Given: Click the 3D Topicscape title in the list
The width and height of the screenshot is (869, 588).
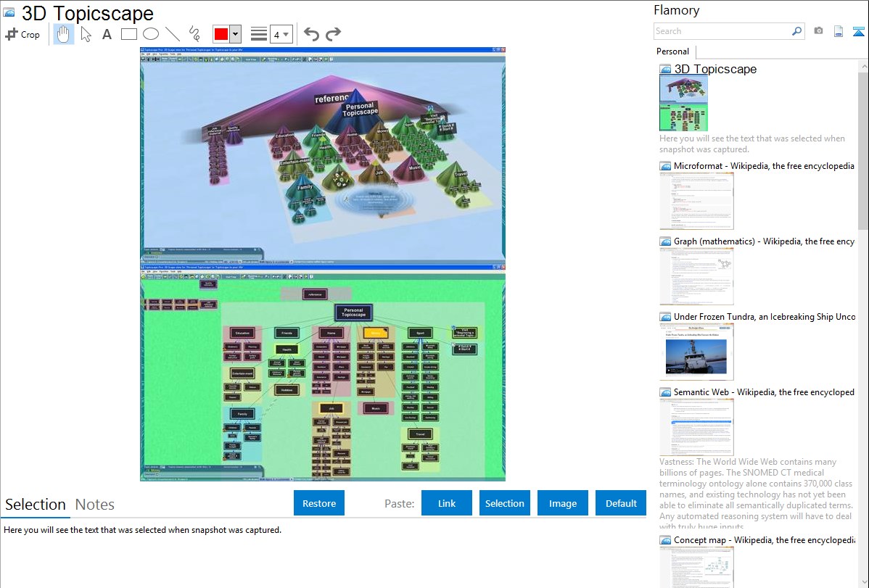Looking at the screenshot, I should click(715, 70).
